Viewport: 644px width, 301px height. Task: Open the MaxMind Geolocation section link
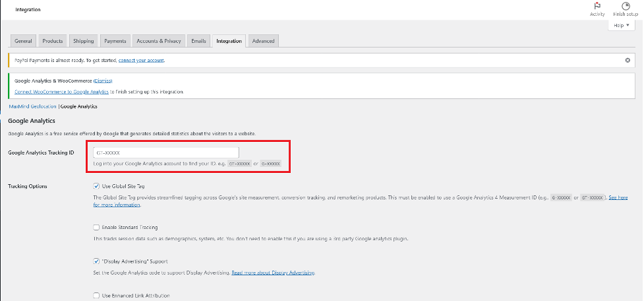(x=32, y=106)
